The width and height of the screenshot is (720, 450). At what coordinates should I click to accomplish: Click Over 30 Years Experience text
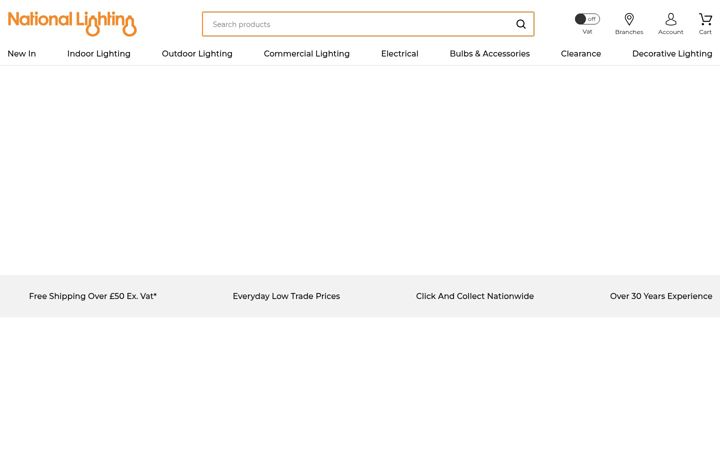coord(661,296)
